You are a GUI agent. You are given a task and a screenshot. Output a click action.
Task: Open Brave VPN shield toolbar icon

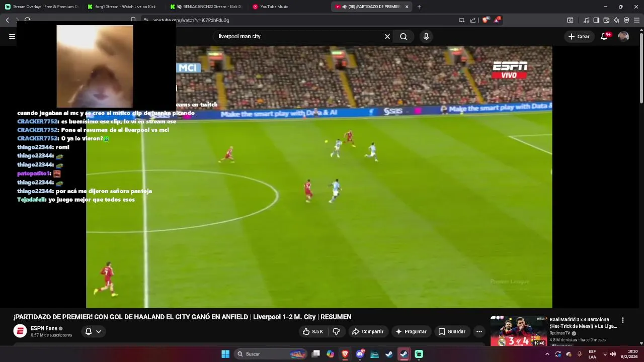click(626, 20)
